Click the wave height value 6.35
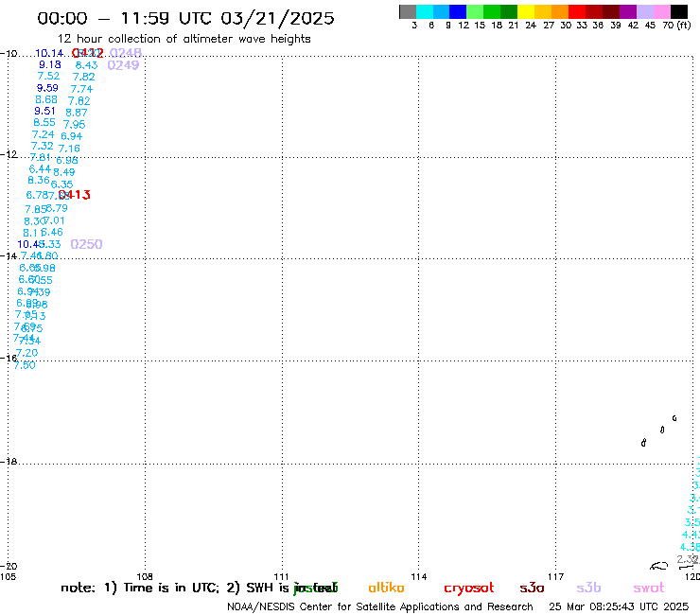The image size is (700, 615). pyautogui.click(x=62, y=184)
